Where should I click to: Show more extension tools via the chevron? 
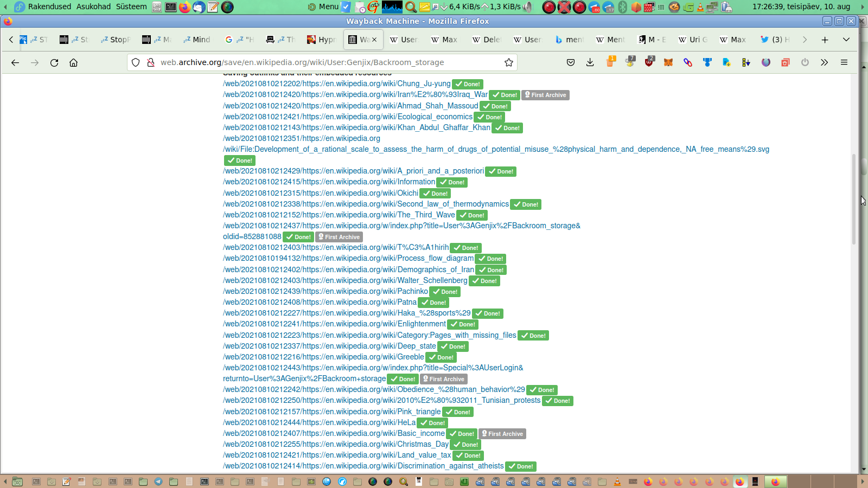point(825,62)
